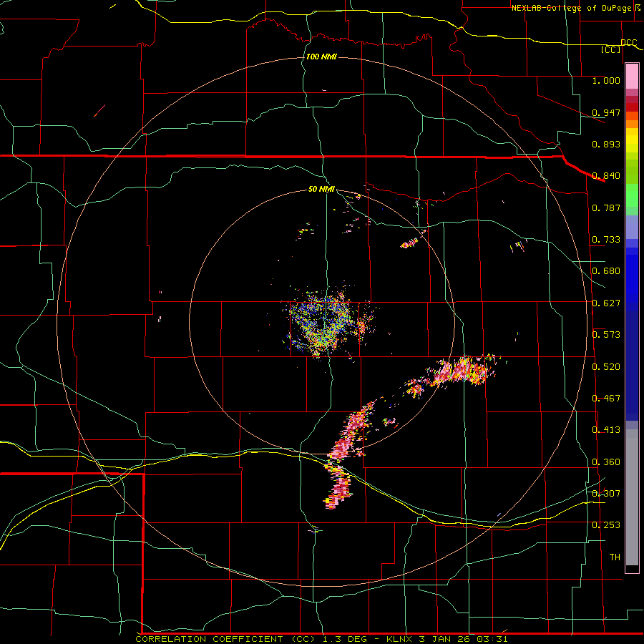This screenshot has width=644, height=644.
Task: Pick the gray segment of the color bar
Action: (632, 497)
